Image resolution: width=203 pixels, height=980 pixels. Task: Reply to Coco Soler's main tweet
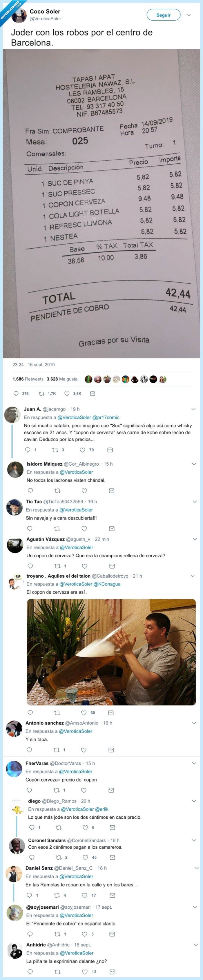(16, 393)
